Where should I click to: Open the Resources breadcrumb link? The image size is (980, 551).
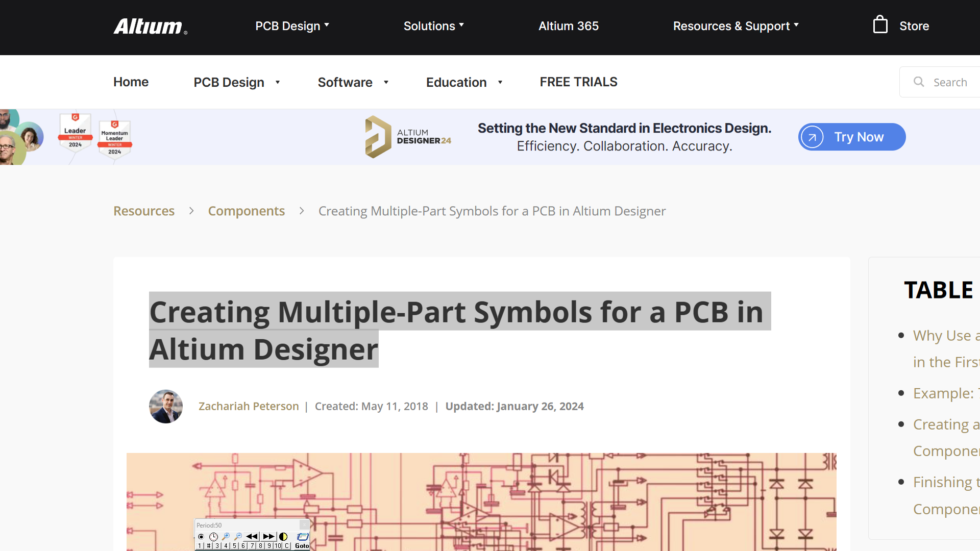(144, 211)
